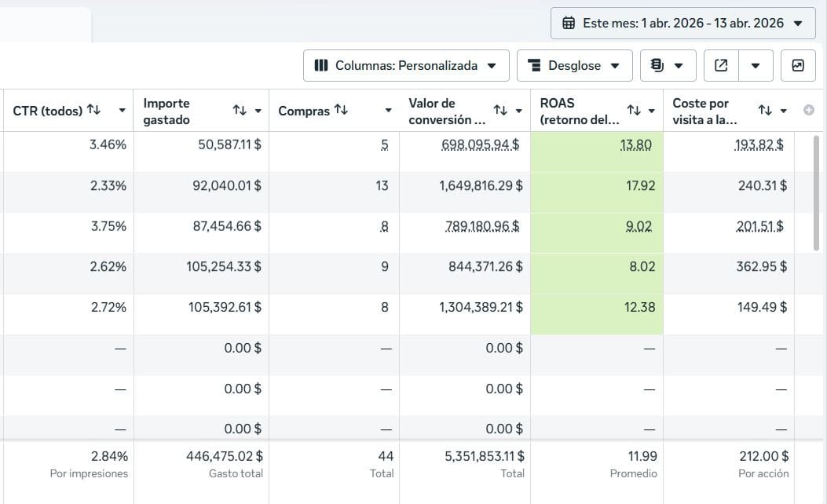Open the ROAS column options caret
Viewport: 827px width, 504px height.
click(651, 111)
